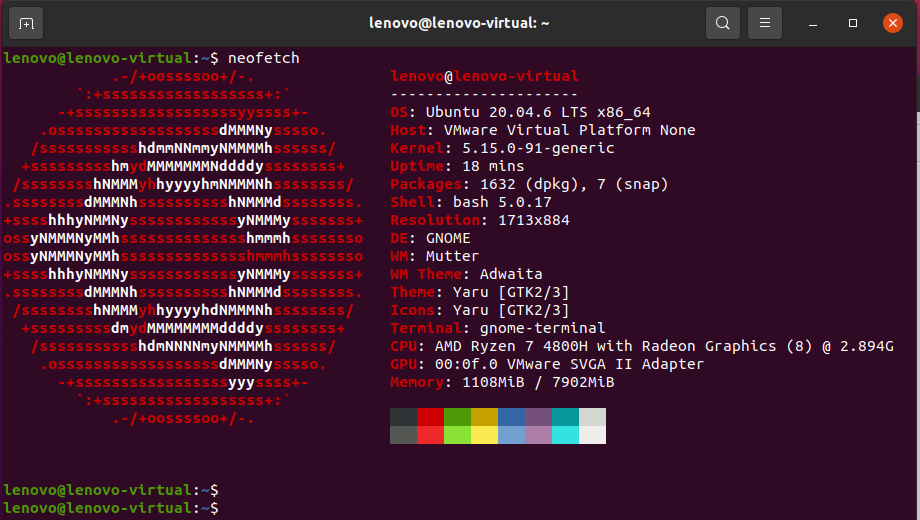Open the terminal search tool
920x520 pixels.
(723, 23)
